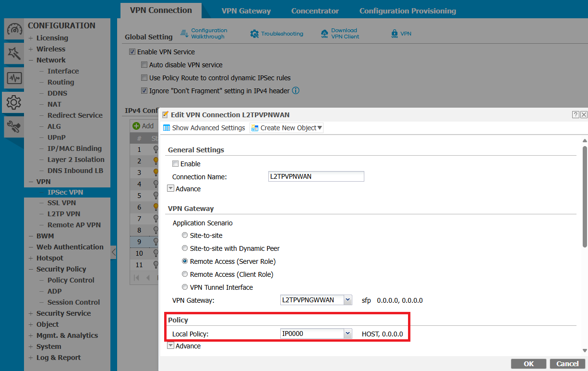Check the Enable box in General Settings
The height and width of the screenshot is (371, 588).
tap(176, 164)
